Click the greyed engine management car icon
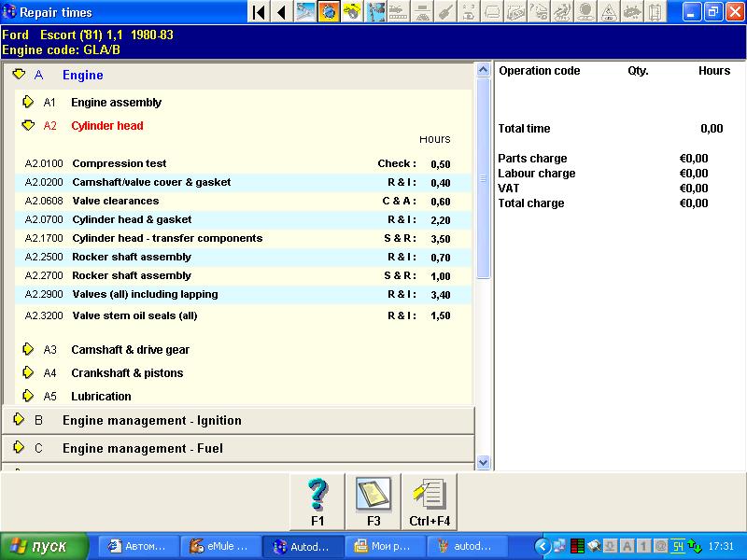Image resolution: width=747 pixels, height=560 pixels. coord(539,12)
